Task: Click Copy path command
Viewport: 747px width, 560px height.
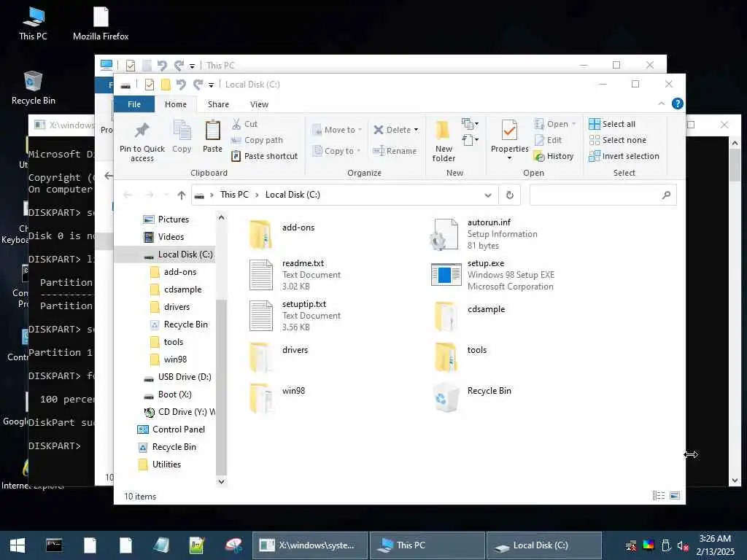Action: tap(257, 140)
